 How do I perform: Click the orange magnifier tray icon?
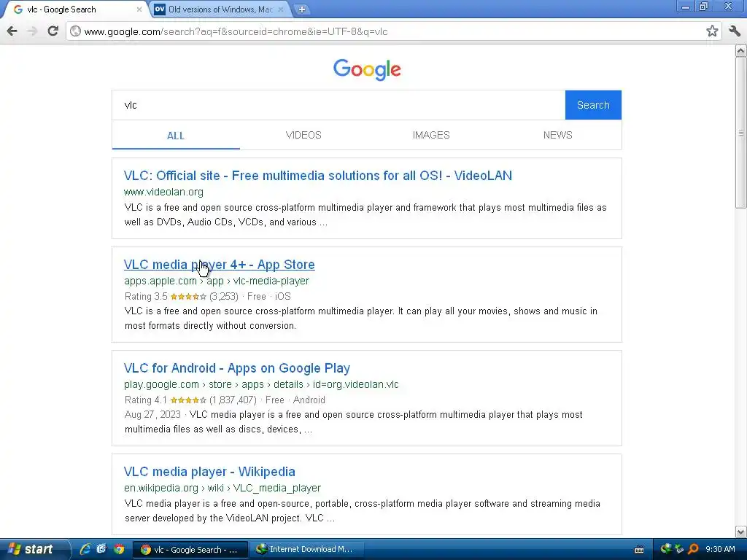[693, 549]
